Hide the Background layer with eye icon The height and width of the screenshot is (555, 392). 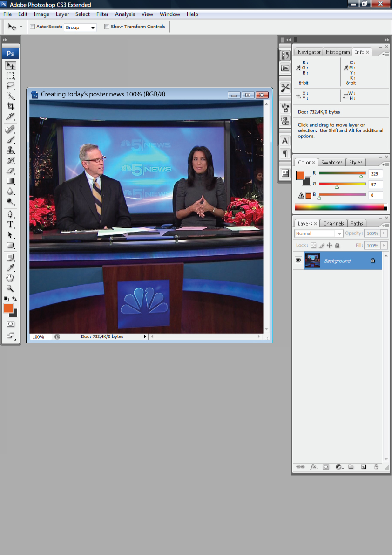tap(298, 260)
